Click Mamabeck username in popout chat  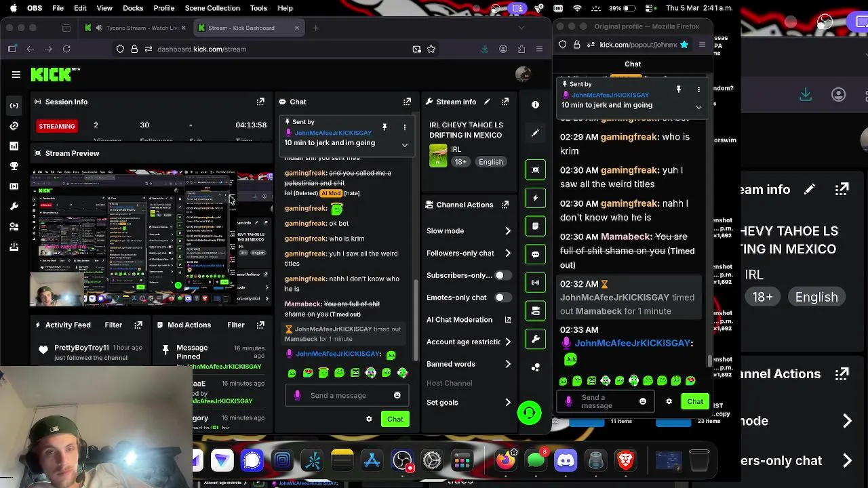tap(627, 237)
